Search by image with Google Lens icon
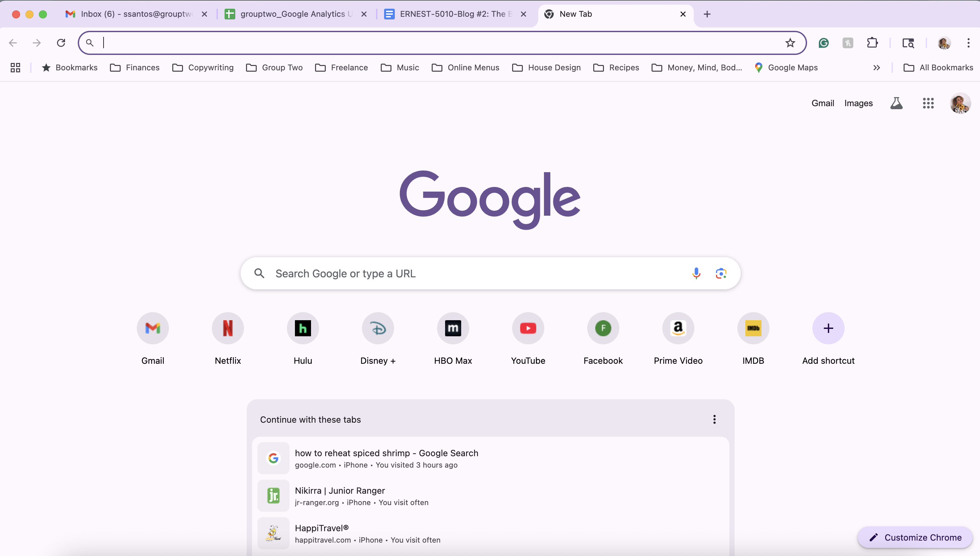Image resolution: width=980 pixels, height=556 pixels. [721, 273]
